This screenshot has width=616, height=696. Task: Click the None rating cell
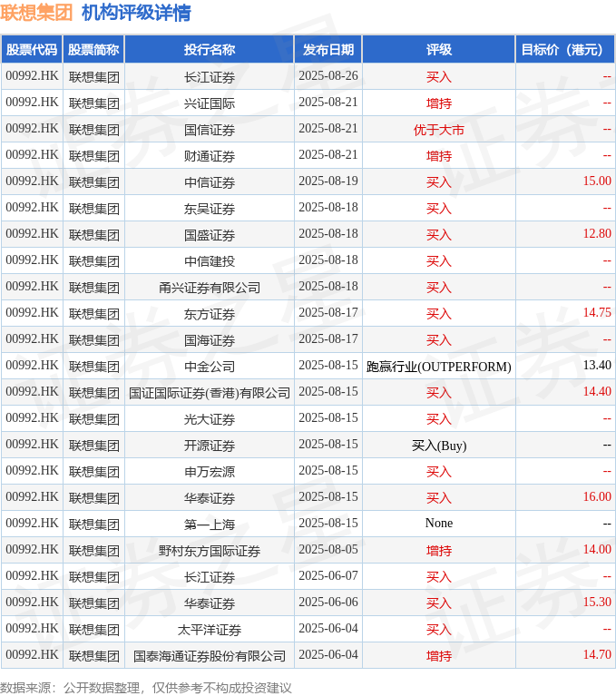coord(439,523)
